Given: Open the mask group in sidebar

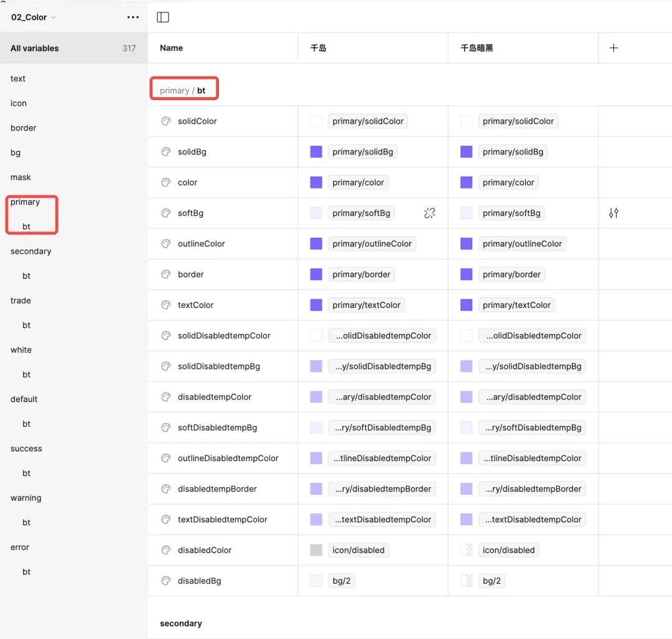Looking at the screenshot, I should click(21, 177).
